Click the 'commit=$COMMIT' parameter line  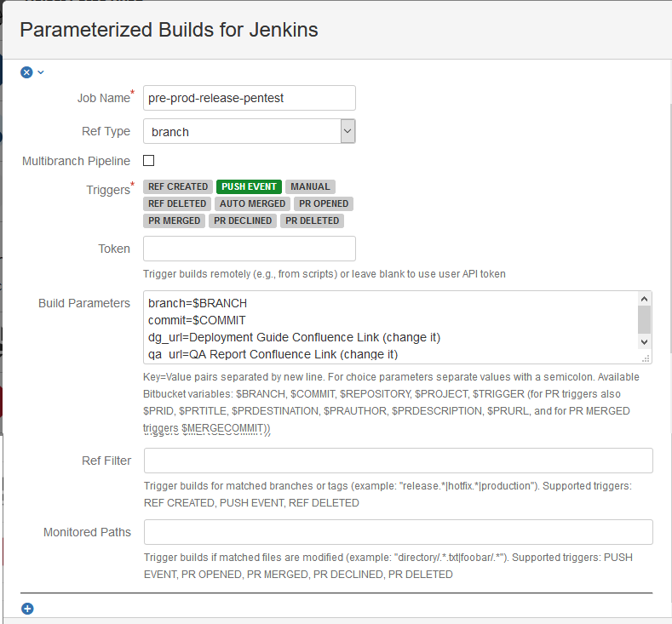(x=197, y=320)
